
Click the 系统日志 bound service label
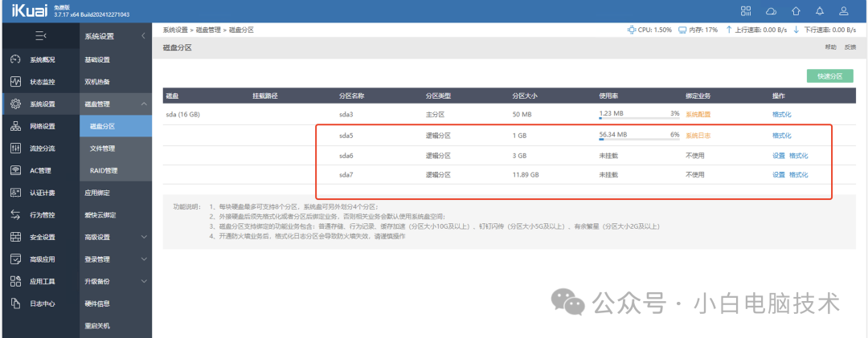coord(698,135)
